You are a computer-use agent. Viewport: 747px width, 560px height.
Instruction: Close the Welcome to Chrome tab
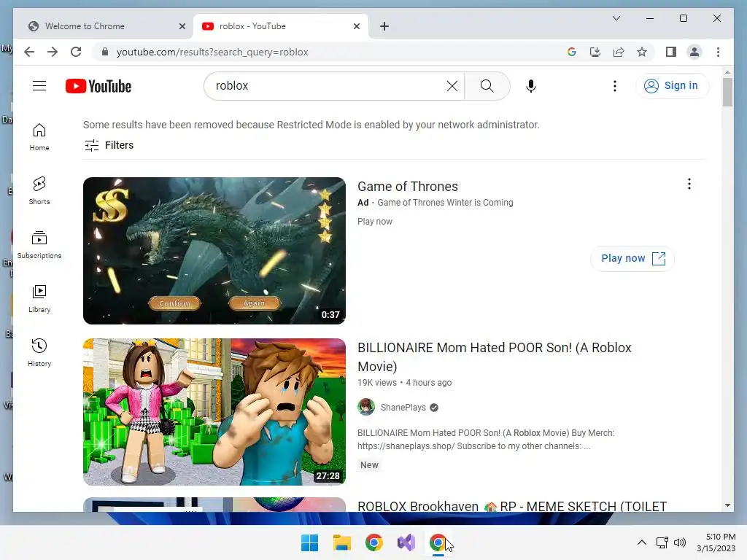tap(182, 26)
